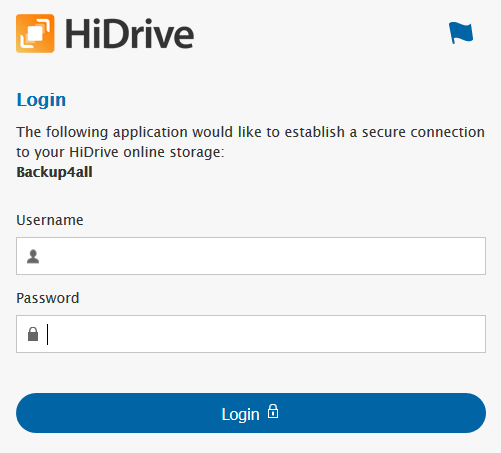Open the language flag selector
The height and width of the screenshot is (453, 501).
click(x=461, y=33)
